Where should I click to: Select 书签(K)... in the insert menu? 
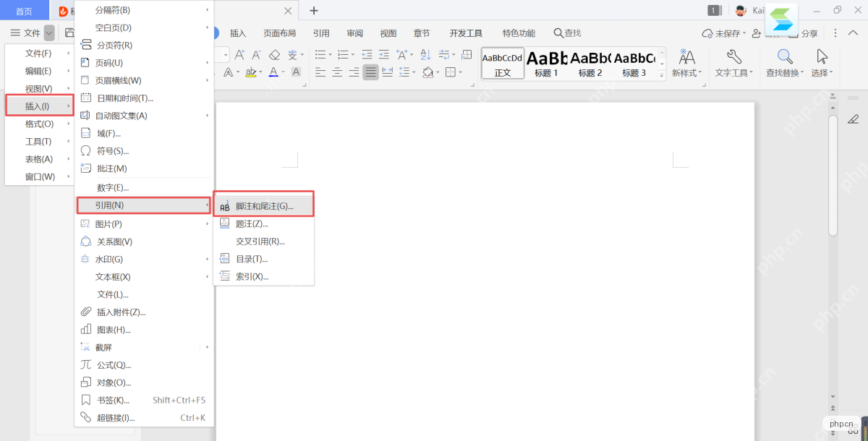click(x=145, y=400)
